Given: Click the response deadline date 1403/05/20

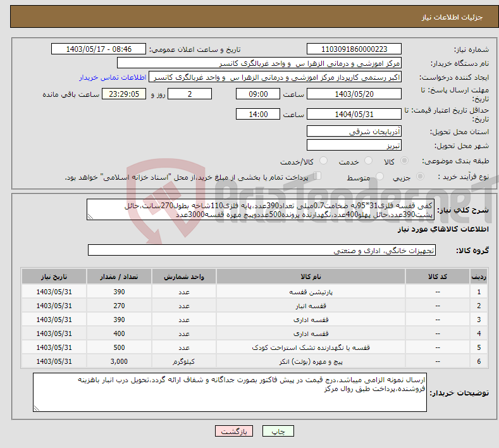Looking at the screenshot, I should point(354,94).
